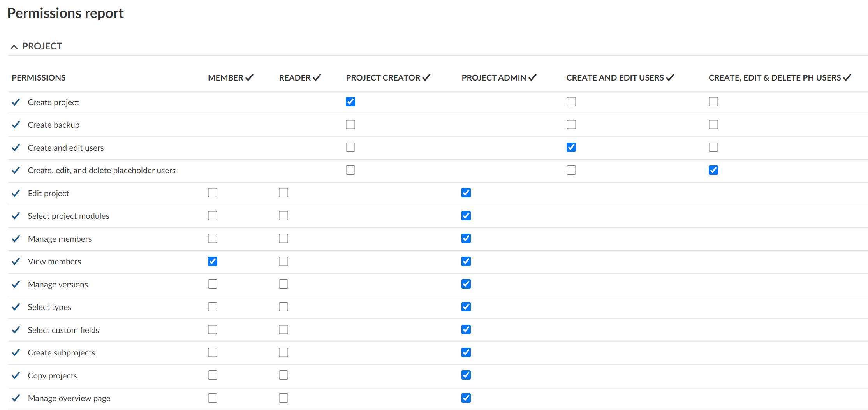Click the PERMISSIONS column header
The image size is (868, 410).
(x=39, y=77)
